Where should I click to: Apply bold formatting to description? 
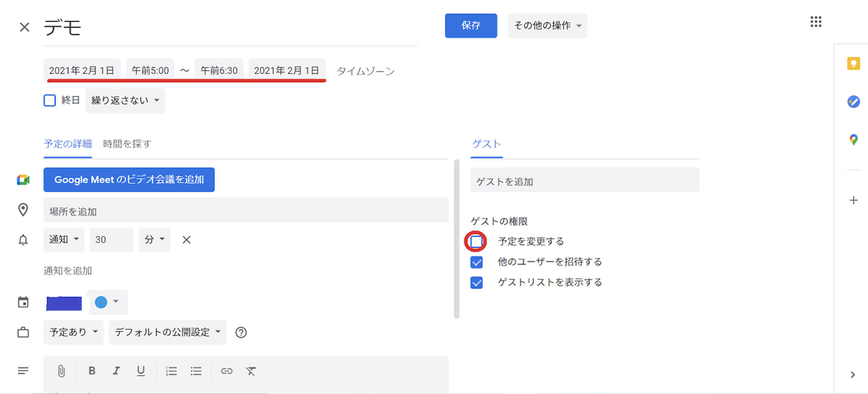tap(92, 371)
